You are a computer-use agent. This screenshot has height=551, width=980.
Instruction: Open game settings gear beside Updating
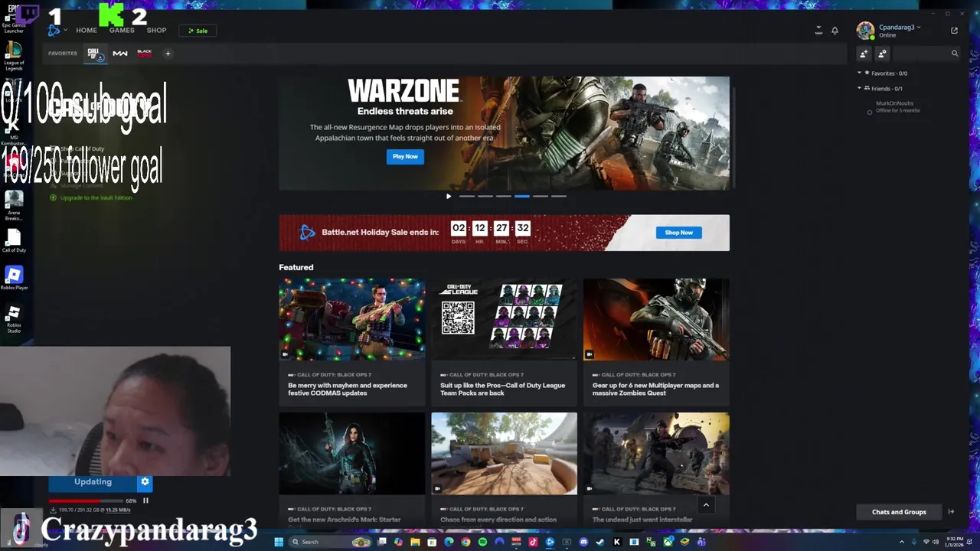point(145,482)
